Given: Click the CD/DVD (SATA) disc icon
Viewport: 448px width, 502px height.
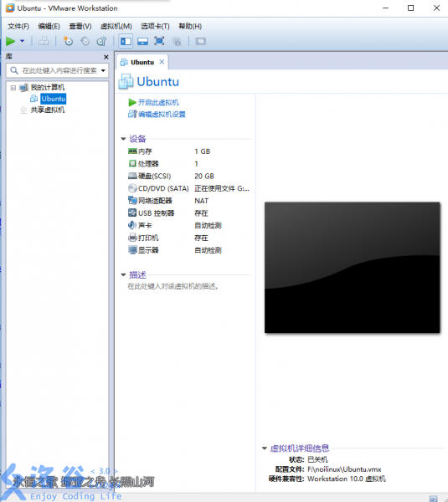Looking at the screenshot, I should tap(132, 188).
